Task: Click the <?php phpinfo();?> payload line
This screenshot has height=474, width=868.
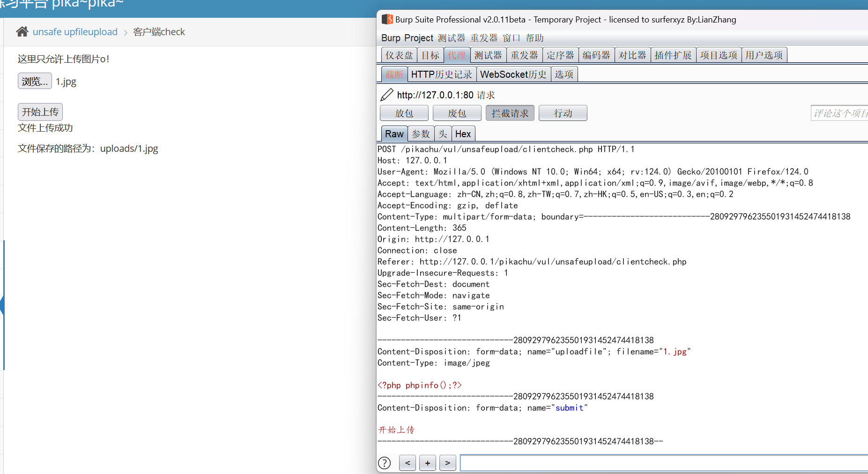Action: coord(420,385)
